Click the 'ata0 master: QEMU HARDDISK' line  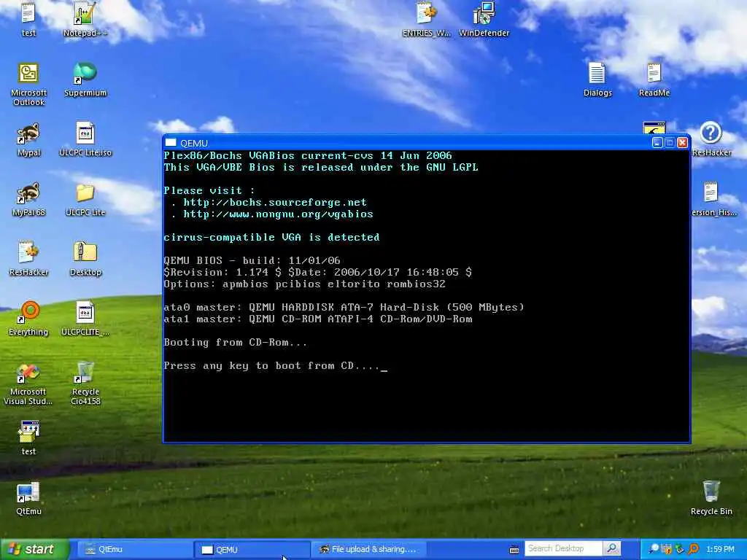coord(344,308)
